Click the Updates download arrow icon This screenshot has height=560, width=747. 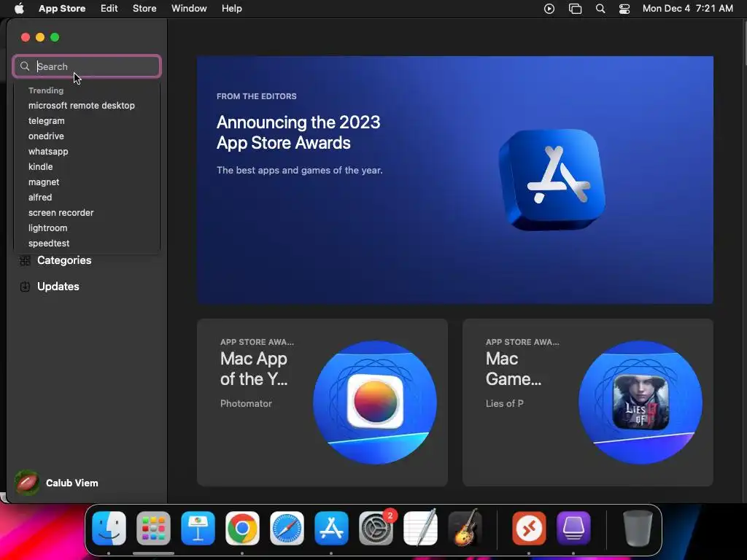coord(25,287)
